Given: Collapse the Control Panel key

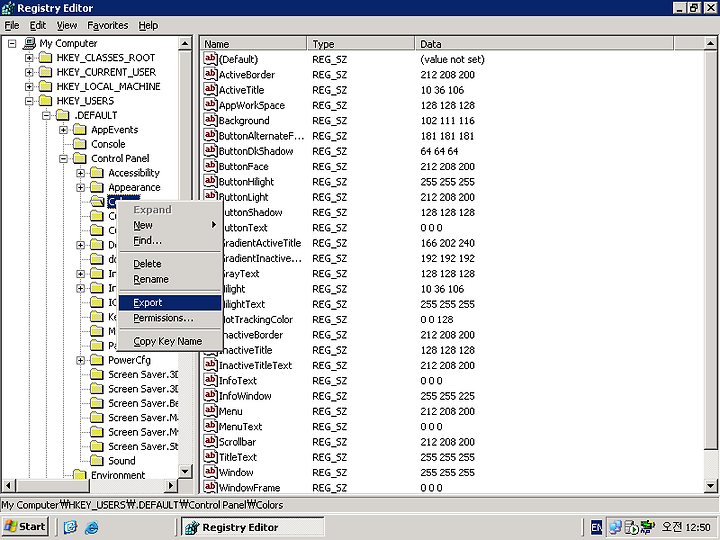Looking at the screenshot, I should [63, 158].
